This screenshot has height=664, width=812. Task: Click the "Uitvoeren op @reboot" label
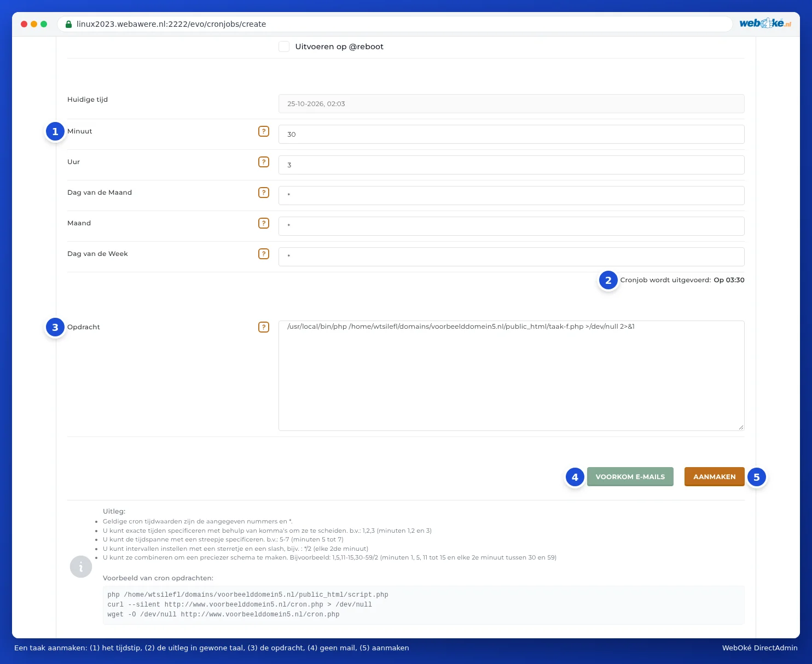click(339, 46)
